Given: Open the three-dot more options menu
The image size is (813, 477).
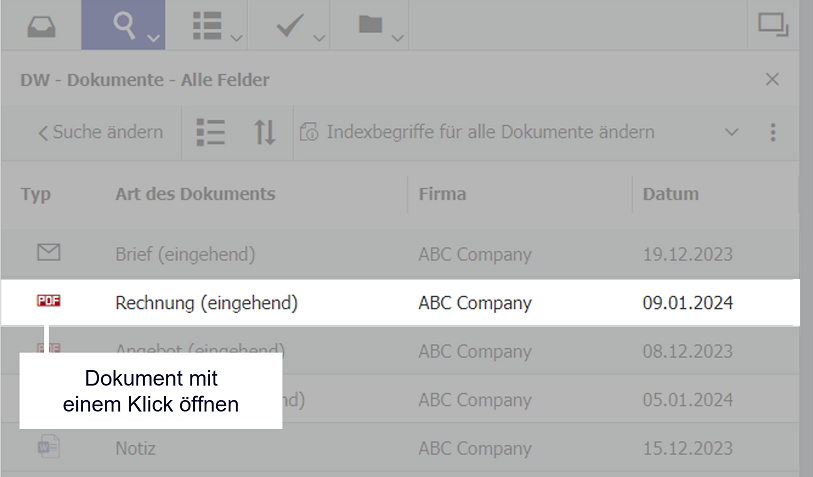Looking at the screenshot, I should click(x=772, y=132).
